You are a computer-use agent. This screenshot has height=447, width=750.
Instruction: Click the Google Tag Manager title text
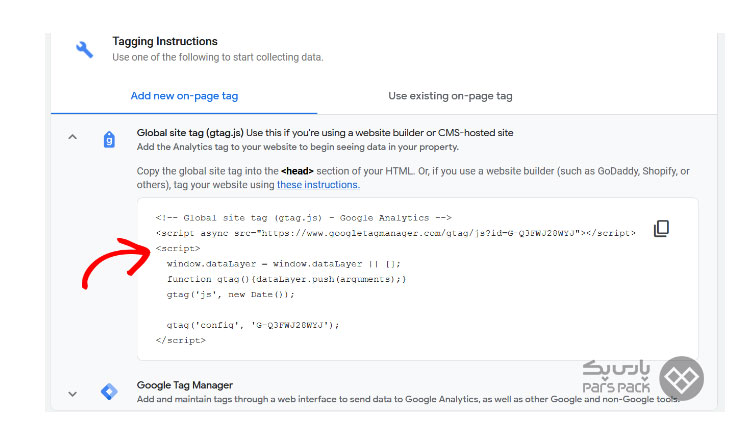coord(185,385)
